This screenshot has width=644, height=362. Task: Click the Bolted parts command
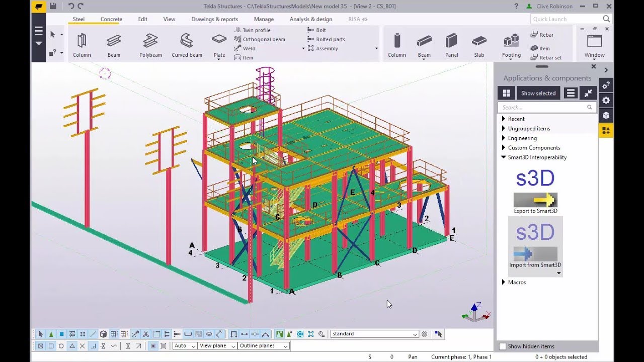point(326,39)
